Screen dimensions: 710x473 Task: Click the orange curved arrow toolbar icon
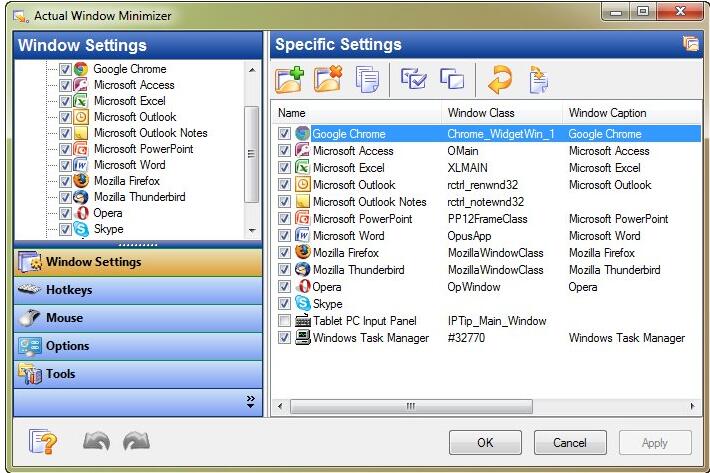tap(500, 79)
